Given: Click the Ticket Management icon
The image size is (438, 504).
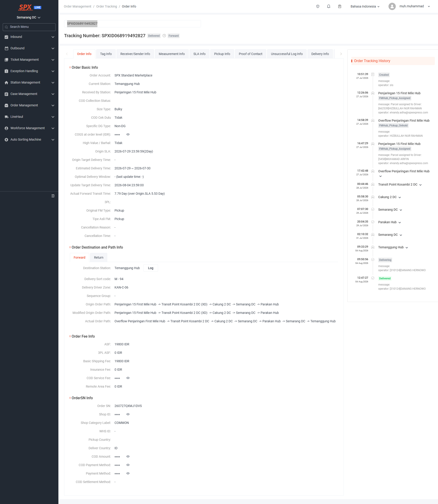Looking at the screenshot, I should [x=6, y=60].
